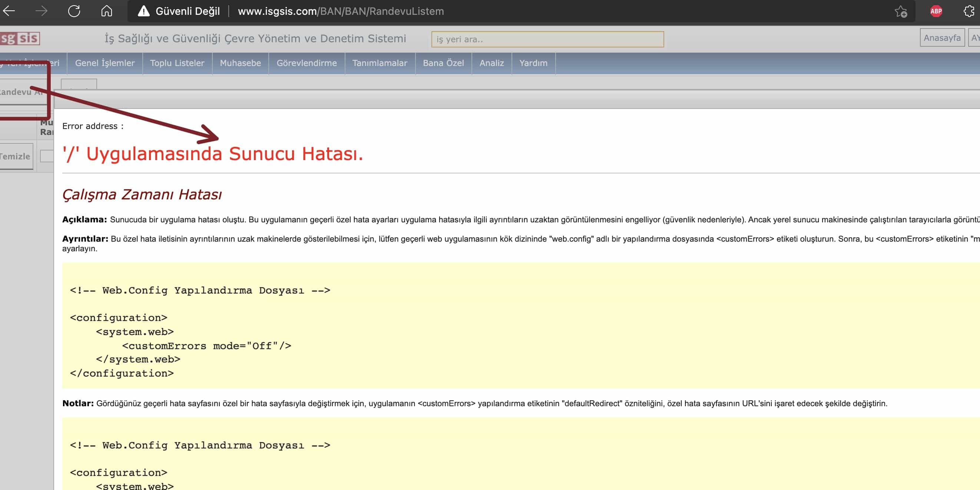Open the Genel İşlemler menu

tap(105, 63)
